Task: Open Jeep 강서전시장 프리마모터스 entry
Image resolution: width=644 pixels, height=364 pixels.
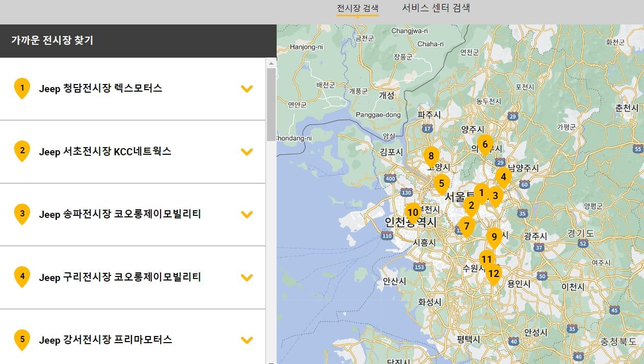Action: 132,337
